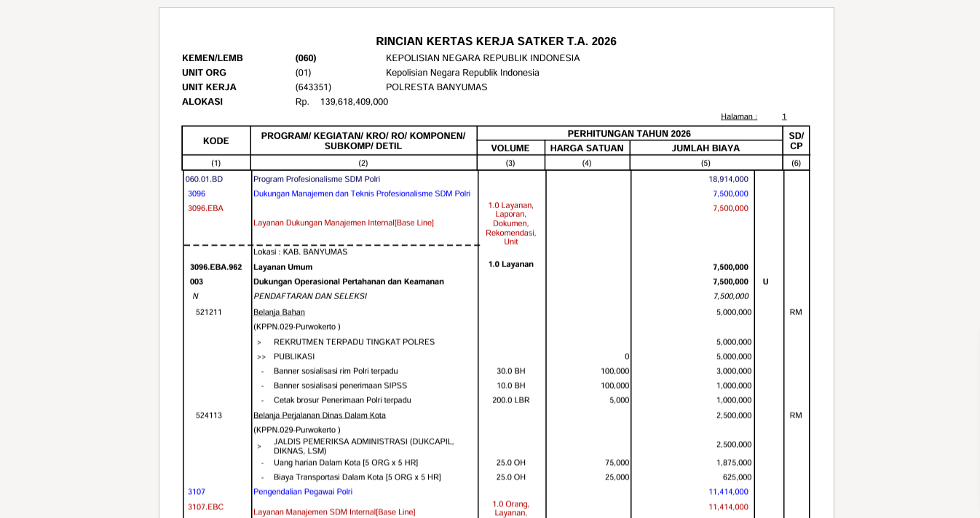Select Layanan Dukungan Manajemen Internal[Base Line]

[x=344, y=223]
